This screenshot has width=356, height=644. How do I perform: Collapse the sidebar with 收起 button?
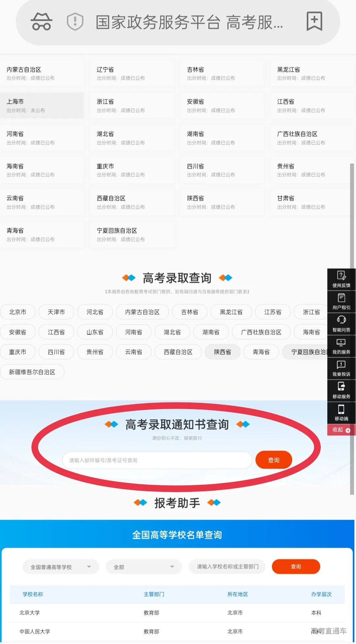point(341,430)
